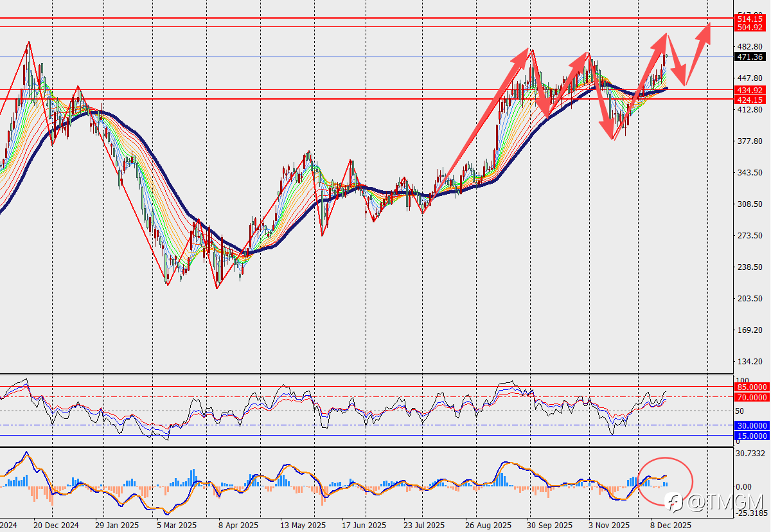Click the 30.7332 MACD scale value
Viewport: 771px width, 532px height.
[750, 454]
